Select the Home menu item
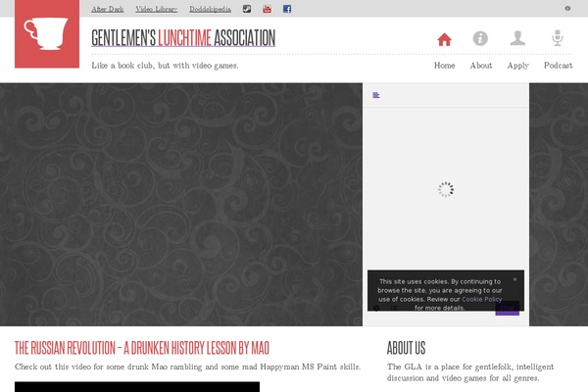The image size is (588, 392). (x=444, y=66)
